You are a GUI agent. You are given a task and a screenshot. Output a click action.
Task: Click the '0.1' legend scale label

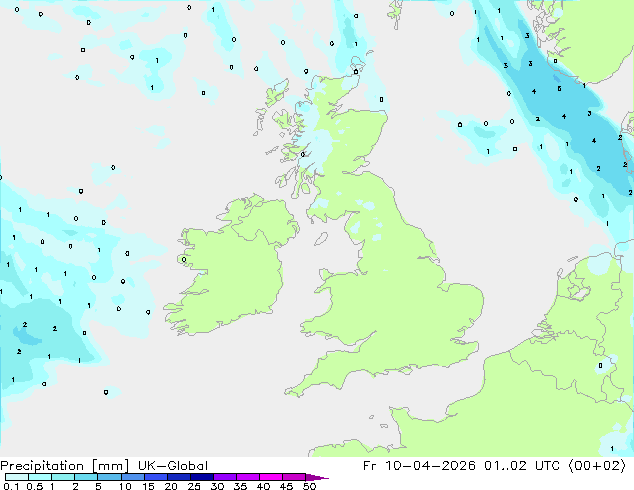pyautogui.click(x=11, y=486)
